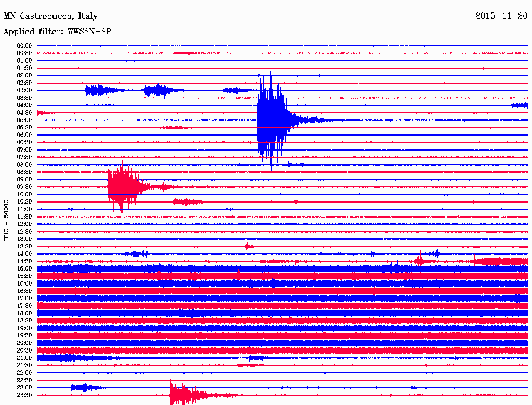This screenshot has height=405, width=532.
Task: Select the 16:00 time label
Action: [x=24, y=283]
